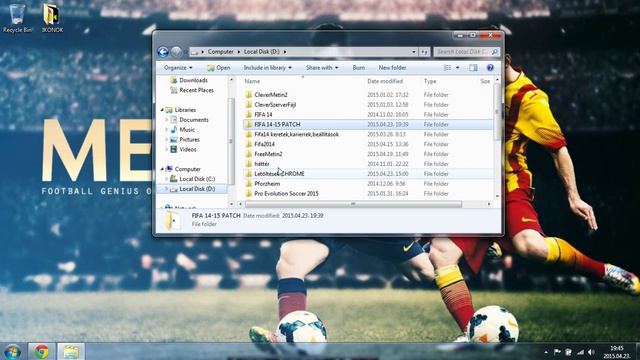The width and height of the screenshot is (640, 360).
Task: Sort by the Size column header
Action: pos(485,81)
